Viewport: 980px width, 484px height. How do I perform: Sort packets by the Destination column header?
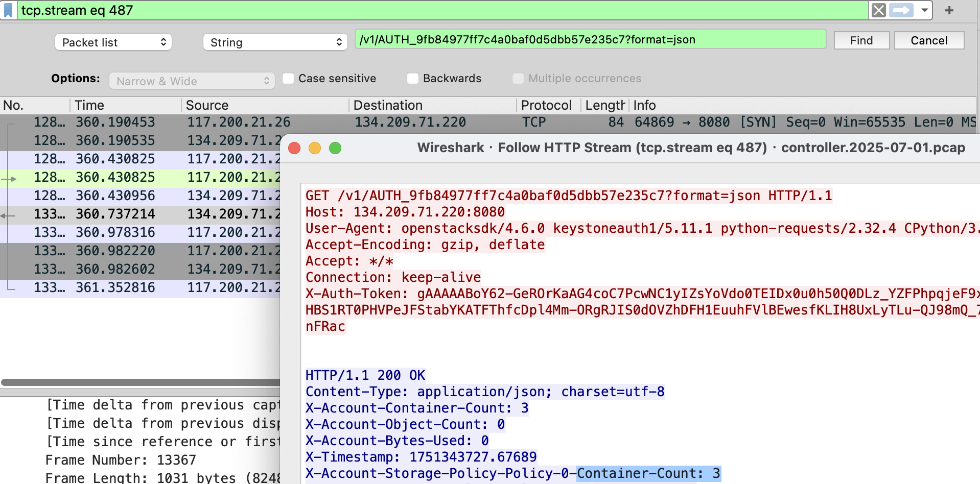point(433,105)
